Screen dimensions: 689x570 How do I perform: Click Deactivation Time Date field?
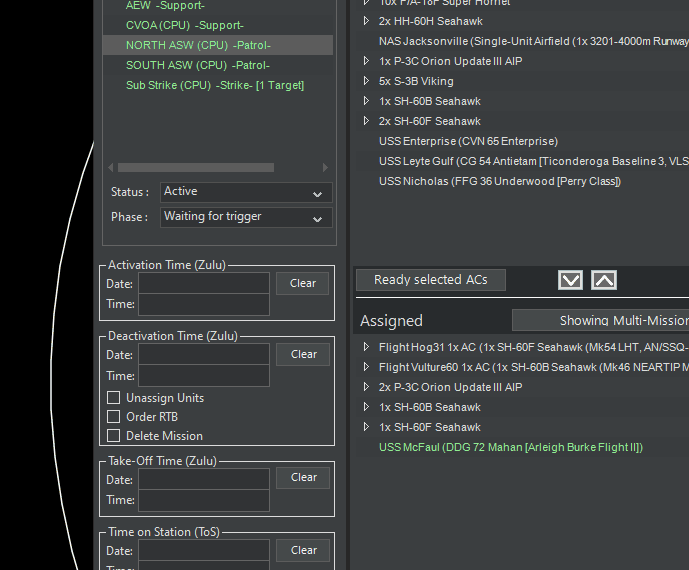[204, 354]
